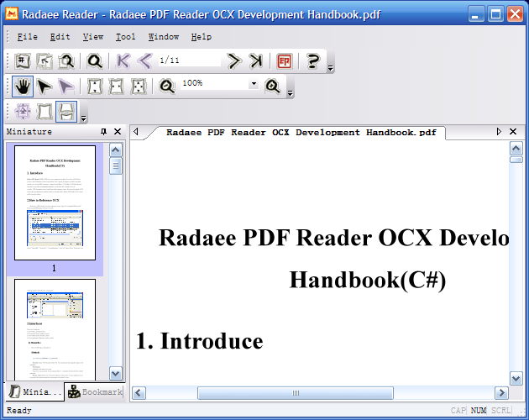Click the miniature panel scroll down arrow
The height and width of the screenshot is (420, 529).
tap(115, 374)
